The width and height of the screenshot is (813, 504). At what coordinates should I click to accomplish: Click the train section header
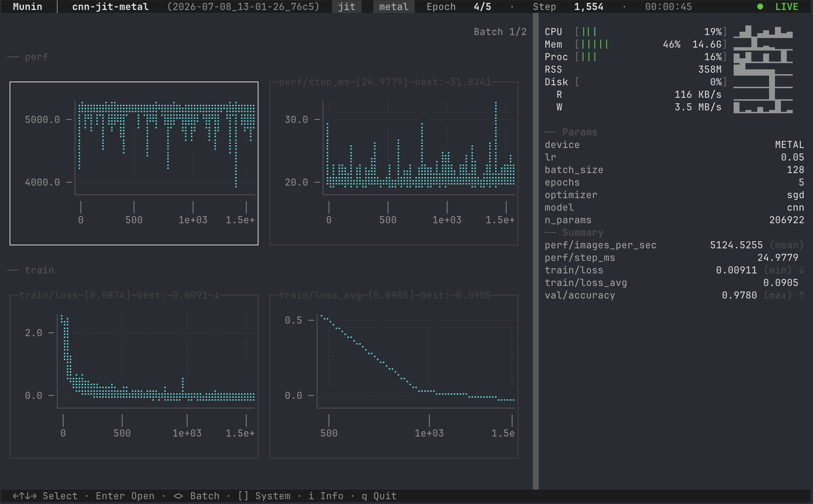point(40,270)
